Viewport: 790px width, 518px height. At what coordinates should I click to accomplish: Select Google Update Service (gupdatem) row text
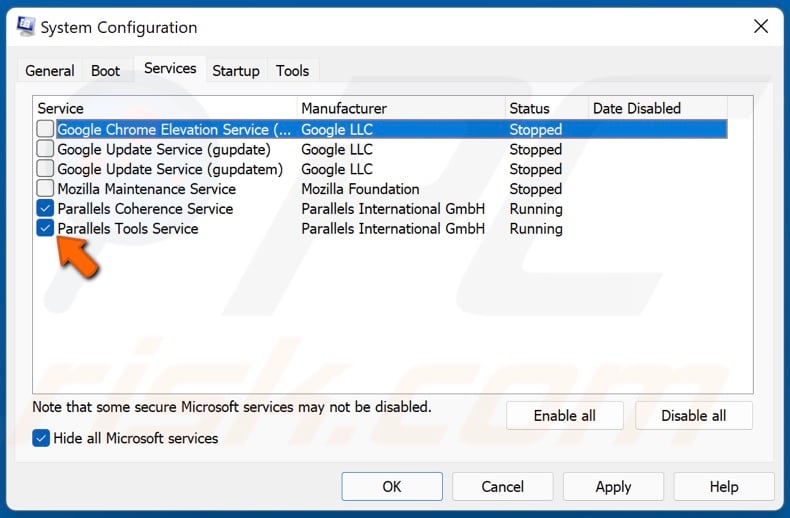pos(170,169)
